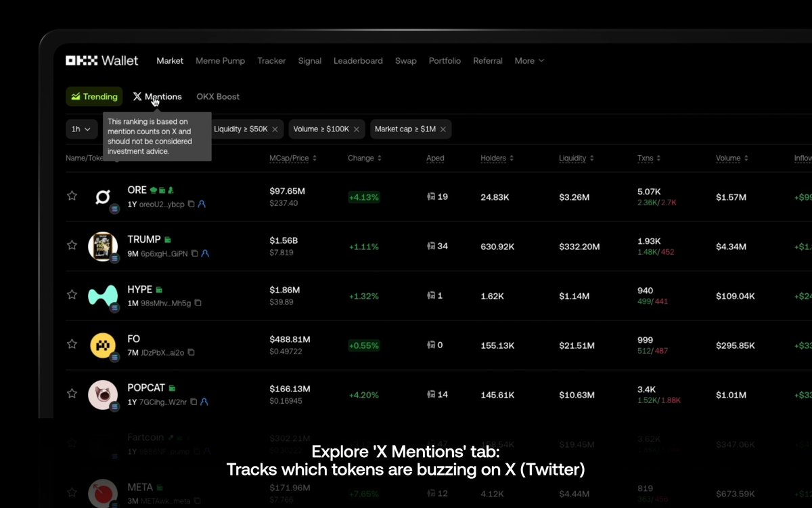
Task: Click HYPE's $109.04K volume value
Action: coord(736,296)
